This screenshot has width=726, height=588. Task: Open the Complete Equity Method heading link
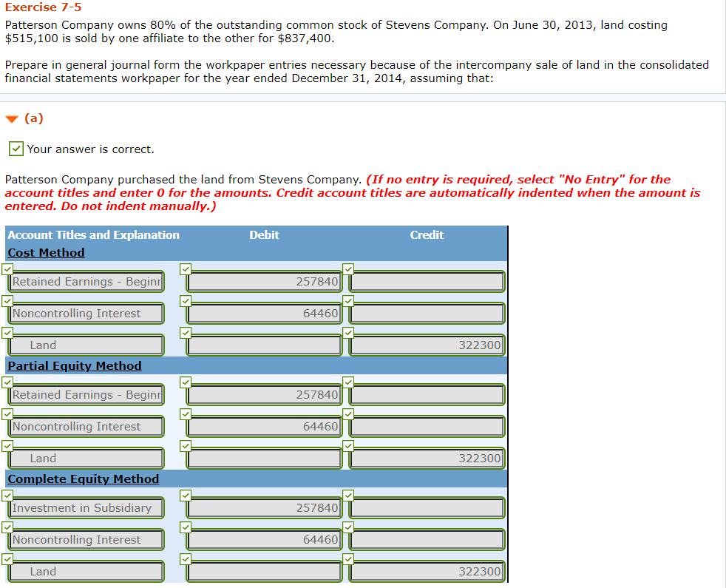[84, 479]
